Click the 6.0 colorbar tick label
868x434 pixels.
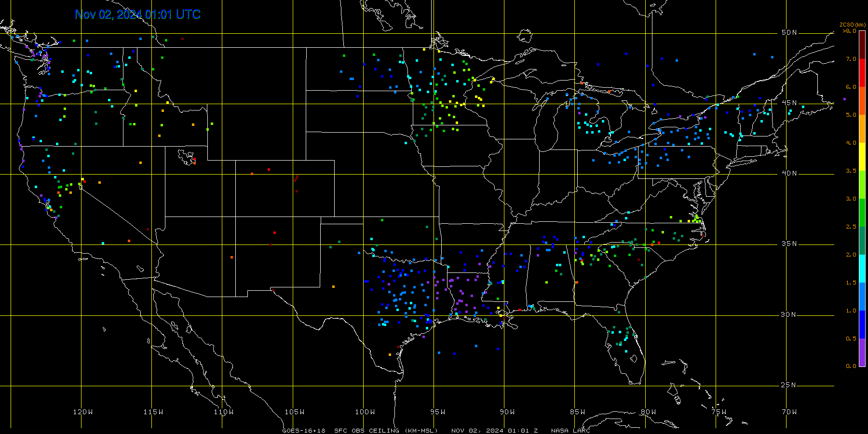point(851,87)
